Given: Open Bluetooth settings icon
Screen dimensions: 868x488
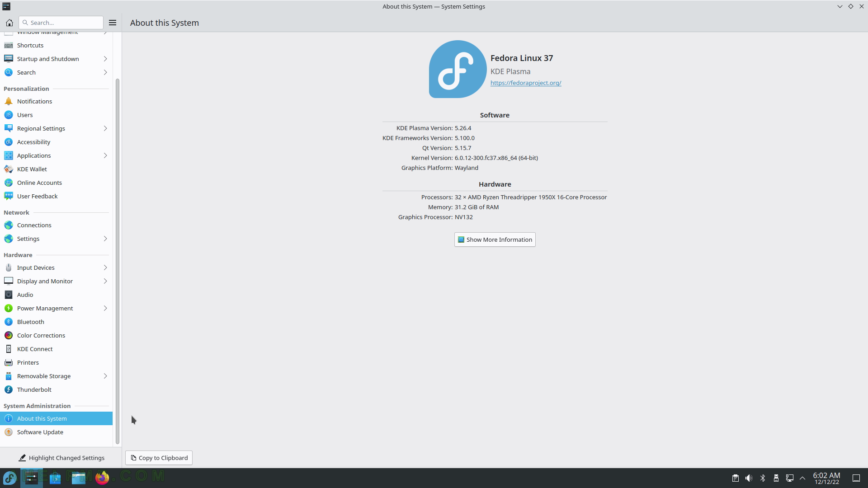Looking at the screenshot, I should pyautogui.click(x=9, y=322).
